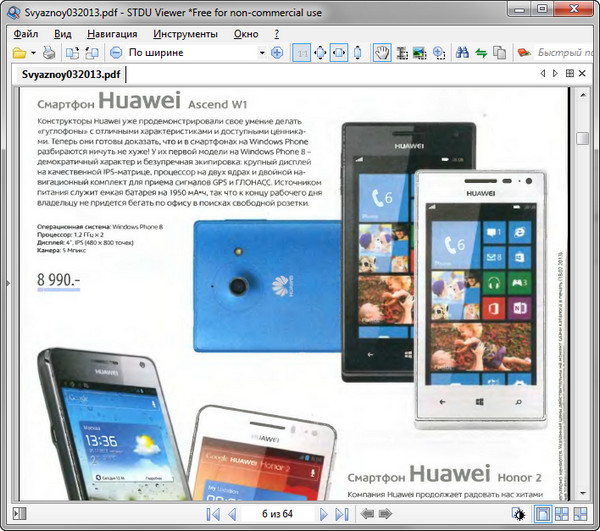This screenshot has width=600, height=531.
Task: Jump to the first page
Action: click(x=212, y=514)
